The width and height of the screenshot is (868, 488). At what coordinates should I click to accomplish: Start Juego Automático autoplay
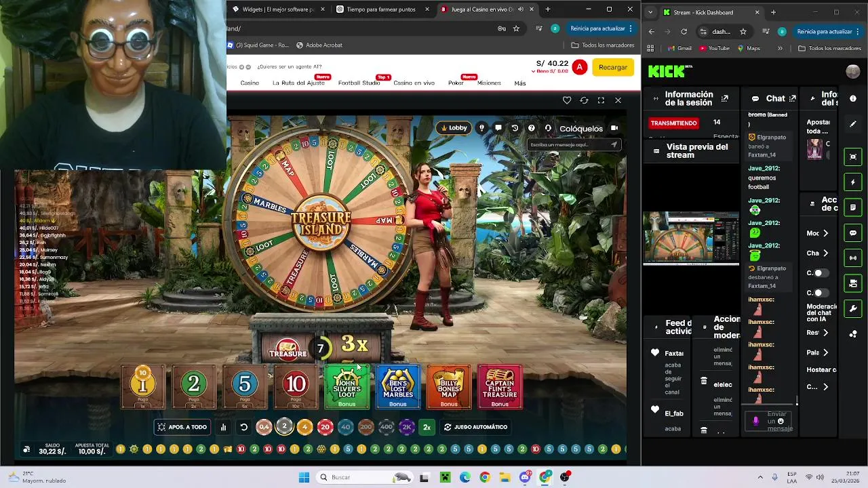475,427
